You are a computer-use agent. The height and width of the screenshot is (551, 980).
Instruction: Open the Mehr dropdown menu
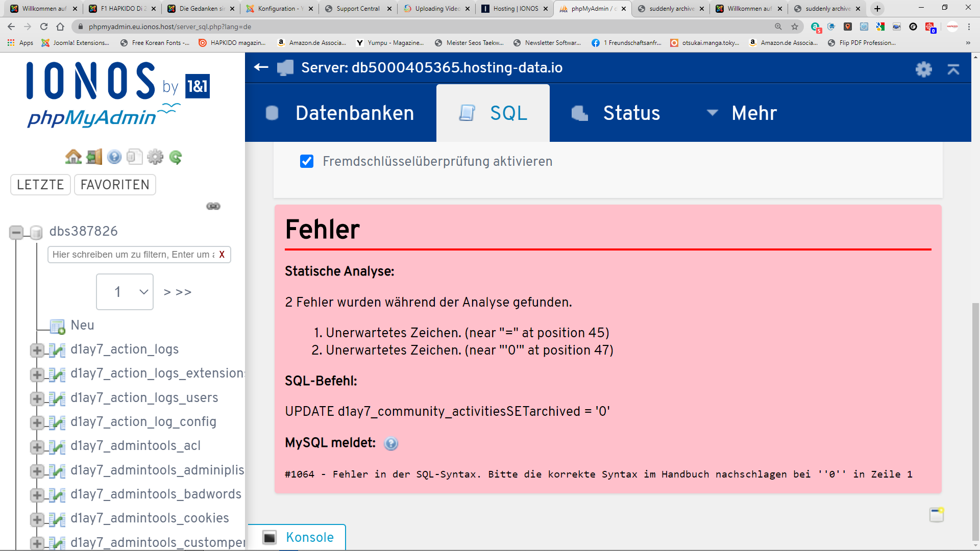742,113
